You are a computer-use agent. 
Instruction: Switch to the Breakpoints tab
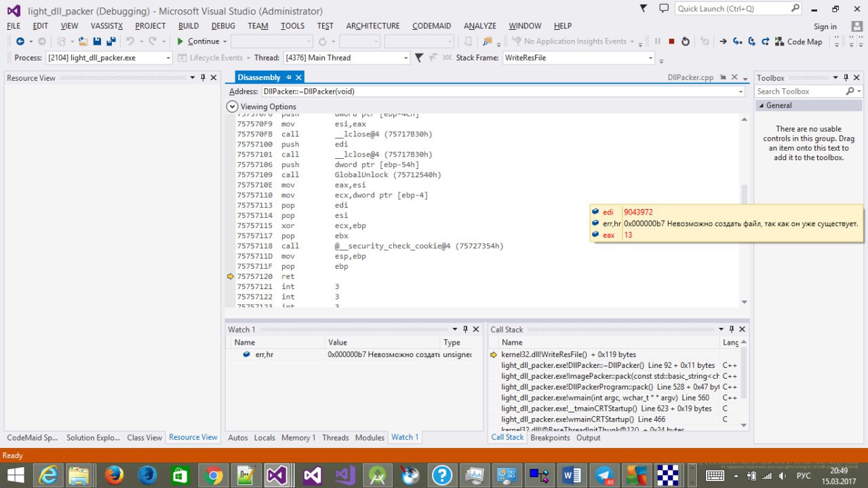point(550,437)
